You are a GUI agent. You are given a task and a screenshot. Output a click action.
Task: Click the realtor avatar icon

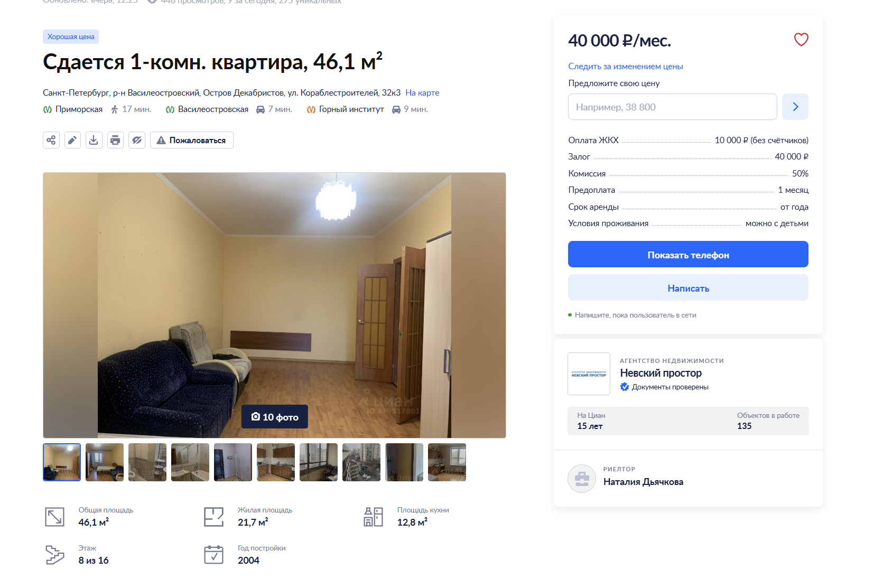tap(582, 479)
